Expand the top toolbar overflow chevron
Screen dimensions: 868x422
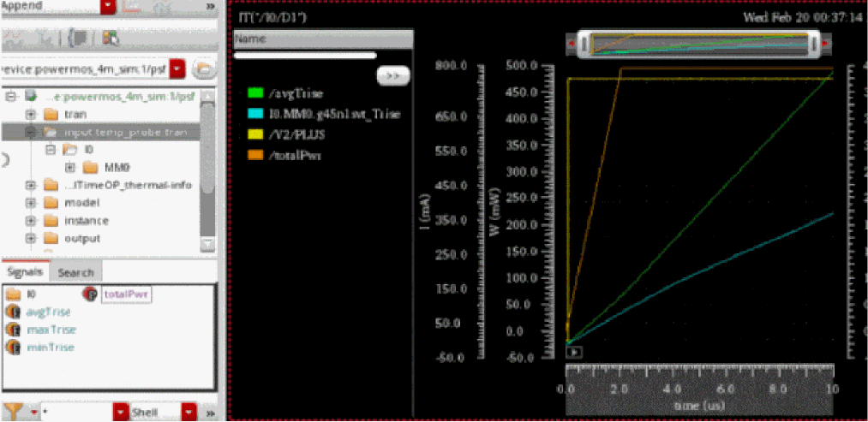tap(210, 6)
